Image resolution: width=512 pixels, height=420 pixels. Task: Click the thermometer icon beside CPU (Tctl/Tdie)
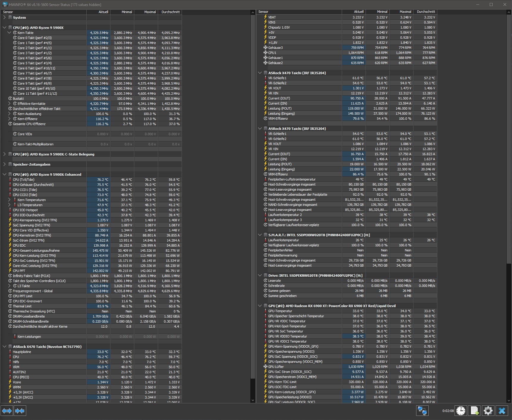pyautogui.click(x=10, y=180)
